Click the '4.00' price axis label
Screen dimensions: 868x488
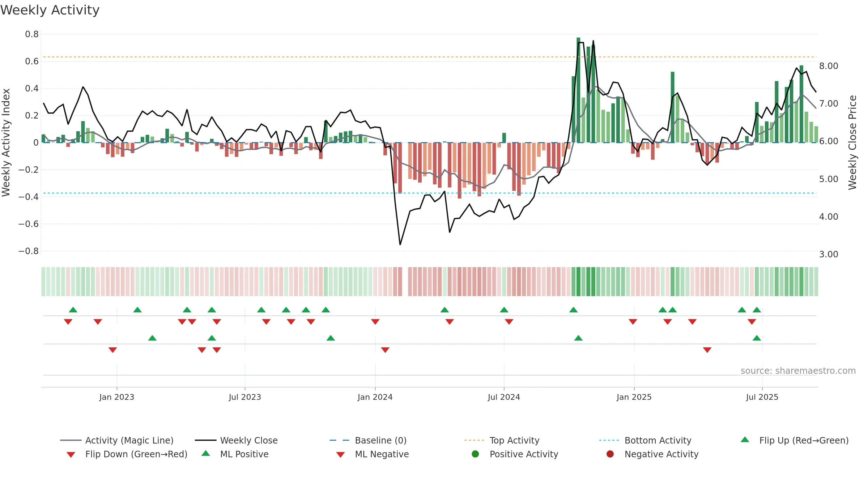(x=829, y=217)
